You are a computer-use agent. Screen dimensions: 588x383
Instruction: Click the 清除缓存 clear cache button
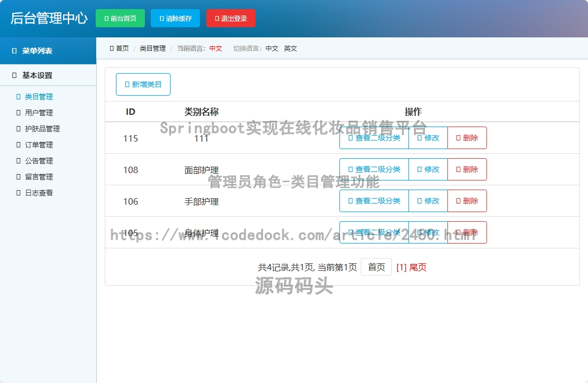click(x=175, y=18)
